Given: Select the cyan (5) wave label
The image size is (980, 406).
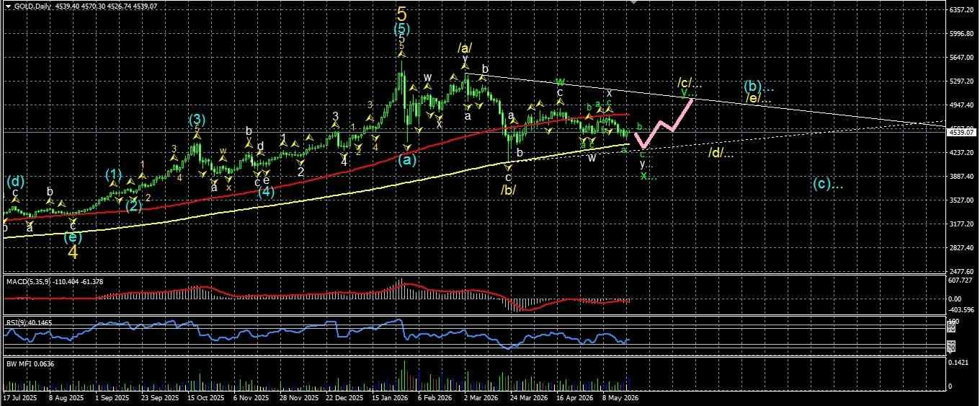Looking at the screenshot, I should point(402,30).
